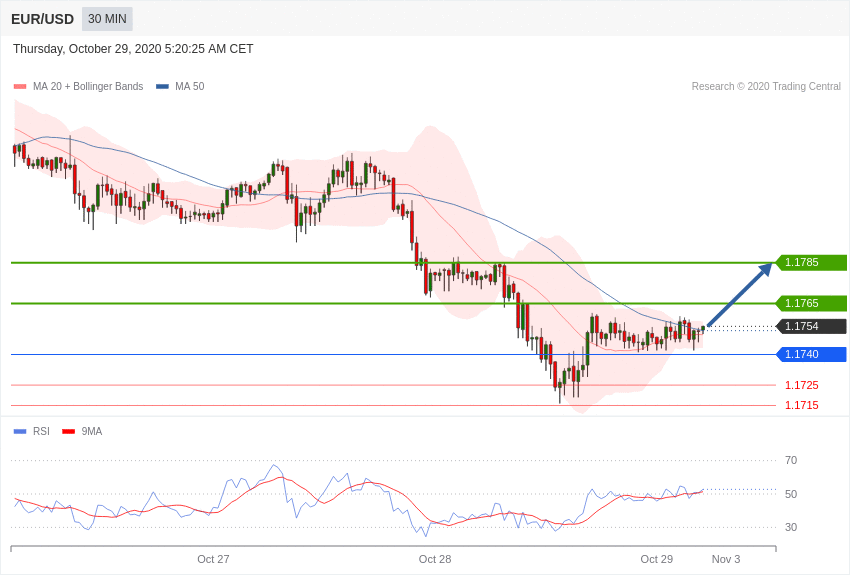Click the pink MA 20 legend swatch

click(20, 87)
